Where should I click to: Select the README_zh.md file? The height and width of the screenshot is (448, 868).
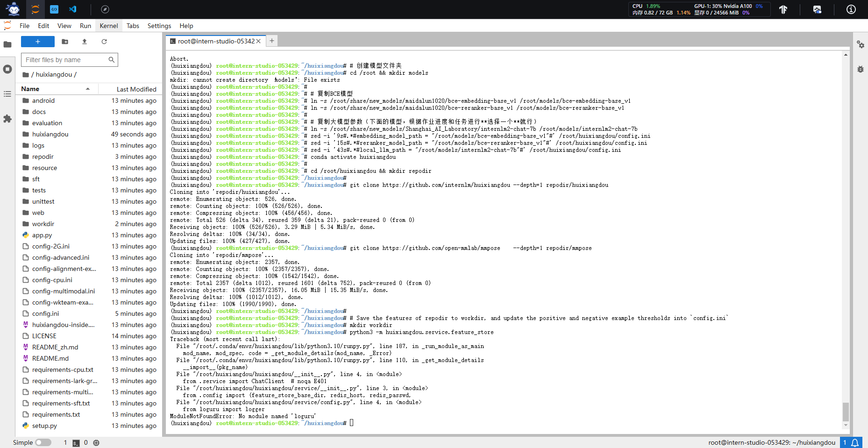click(x=89, y=347)
